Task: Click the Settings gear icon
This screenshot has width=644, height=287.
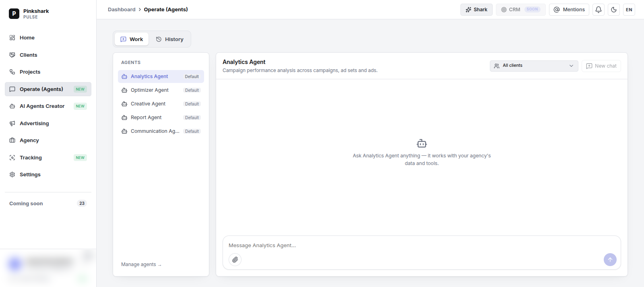Action: click(12, 175)
